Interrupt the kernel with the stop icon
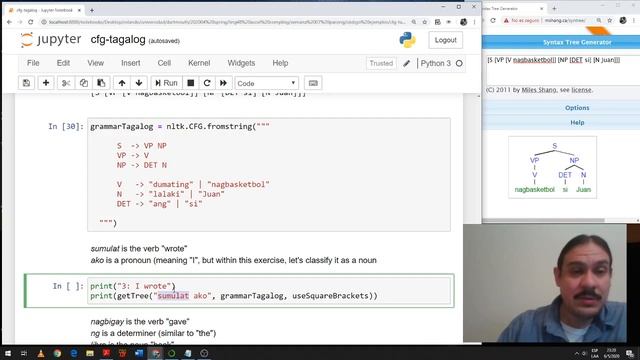This screenshot has width=640, height=360. coord(191,83)
